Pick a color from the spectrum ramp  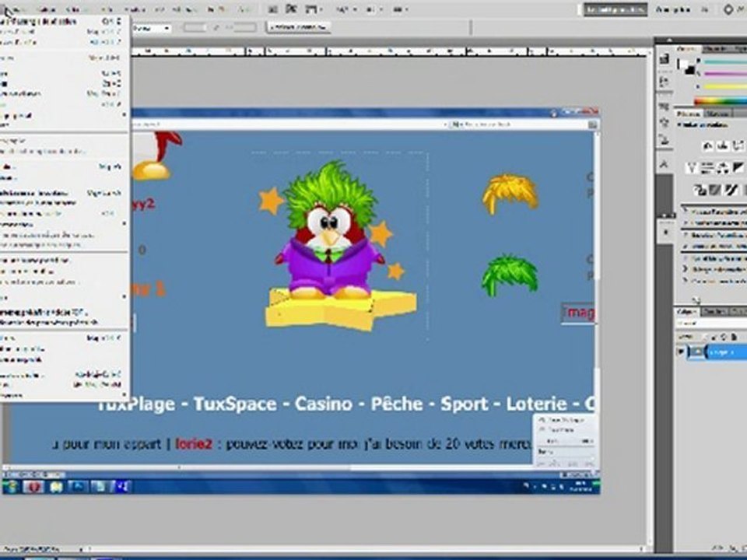click(x=721, y=100)
